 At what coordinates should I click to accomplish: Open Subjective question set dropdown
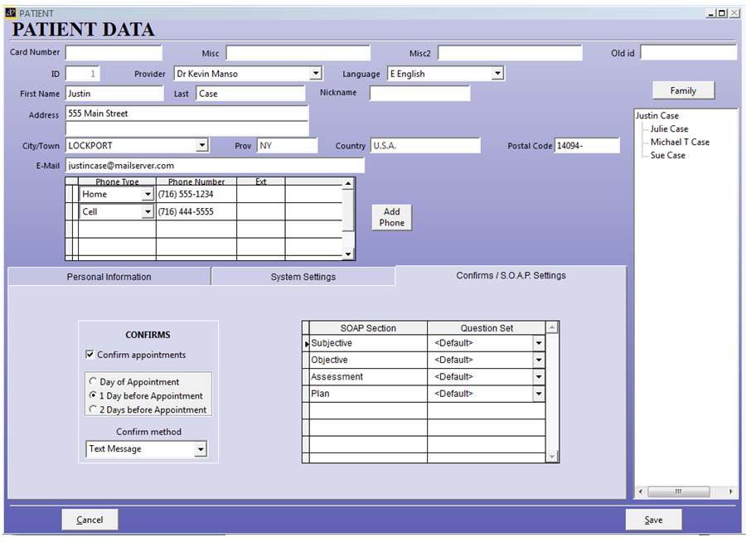(539, 343)
